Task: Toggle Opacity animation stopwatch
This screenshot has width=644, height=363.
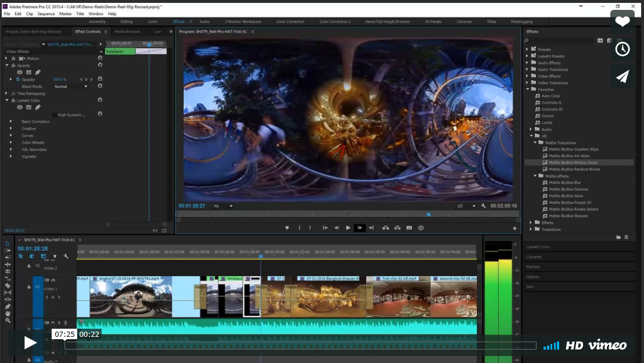Action: pos(17,79)
